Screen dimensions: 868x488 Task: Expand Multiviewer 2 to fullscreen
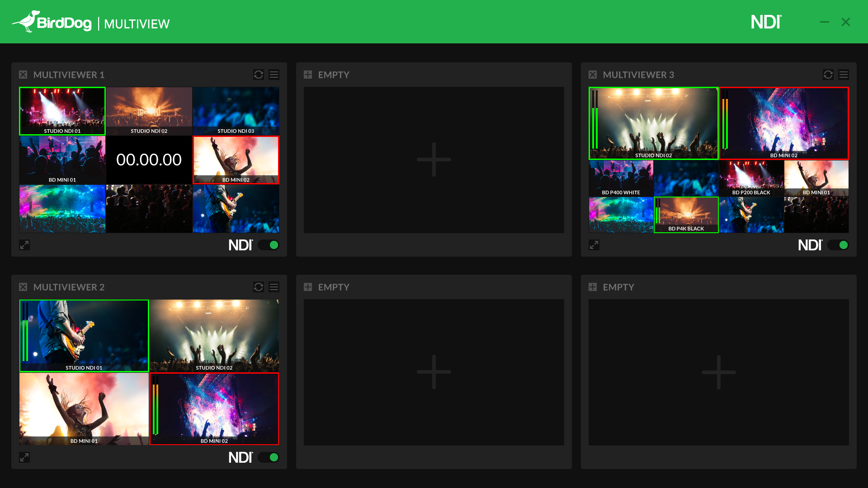tap(24, 457)
